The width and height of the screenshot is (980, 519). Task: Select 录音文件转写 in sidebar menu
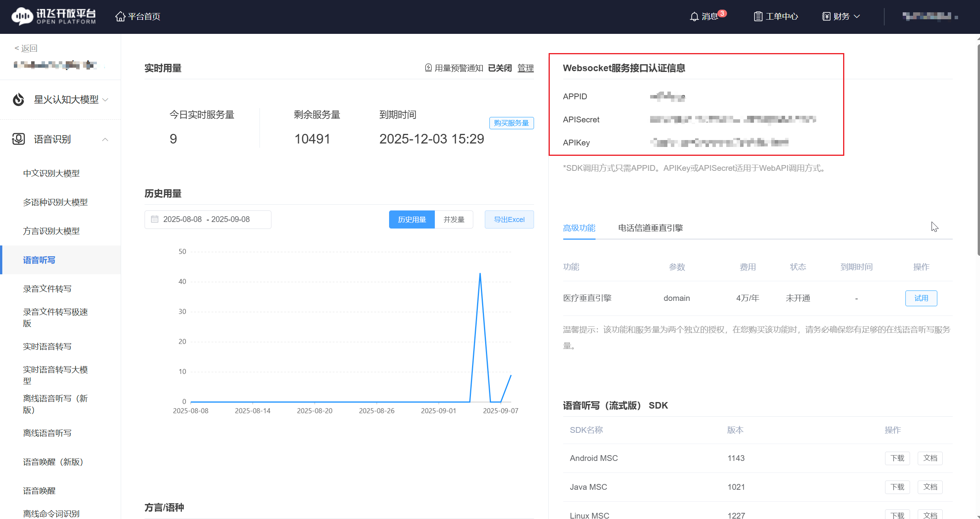47,289
